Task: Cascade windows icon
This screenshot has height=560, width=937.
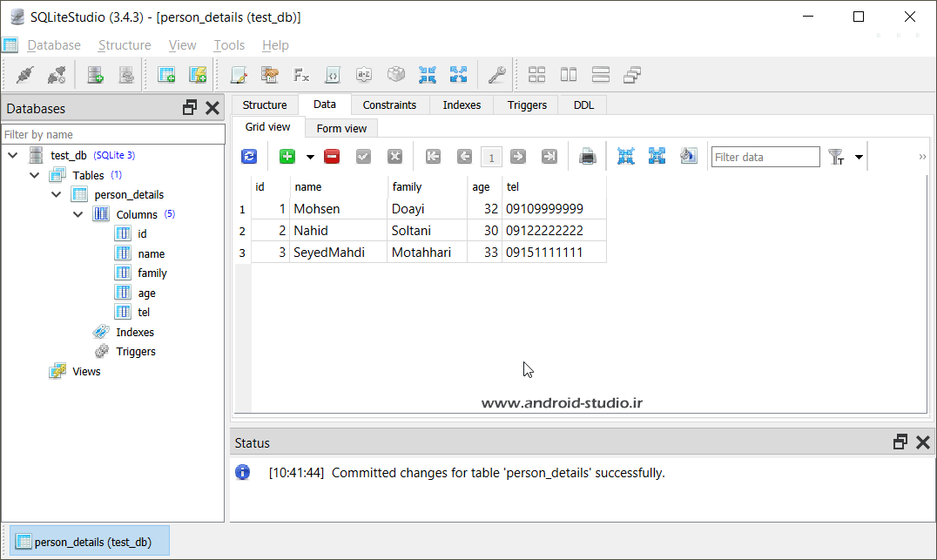Action: click(632, 75)
